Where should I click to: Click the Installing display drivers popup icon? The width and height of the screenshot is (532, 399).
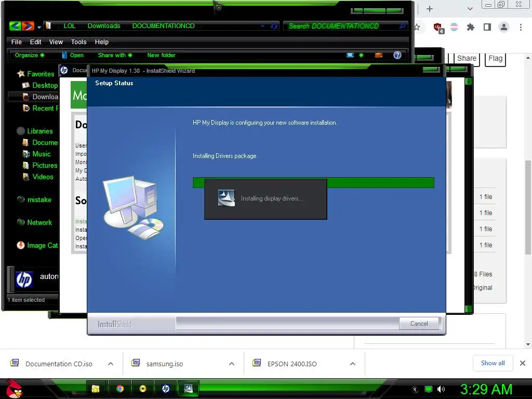click(x=227, y=198)
